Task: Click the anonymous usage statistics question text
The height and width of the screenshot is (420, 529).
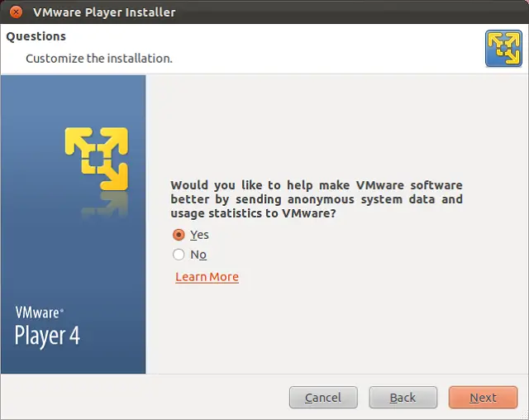Action: [317, 199]
